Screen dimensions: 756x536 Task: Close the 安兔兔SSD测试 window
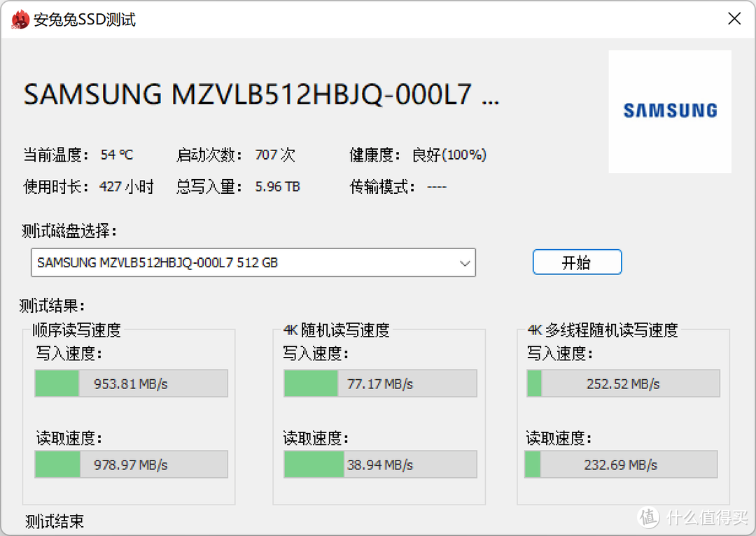point(734,19)
